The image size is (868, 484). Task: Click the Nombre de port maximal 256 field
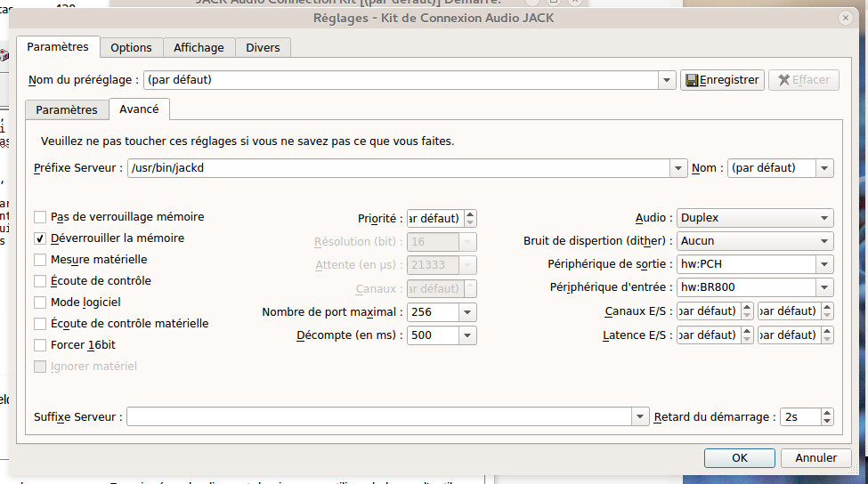click(x=433, y=312)
